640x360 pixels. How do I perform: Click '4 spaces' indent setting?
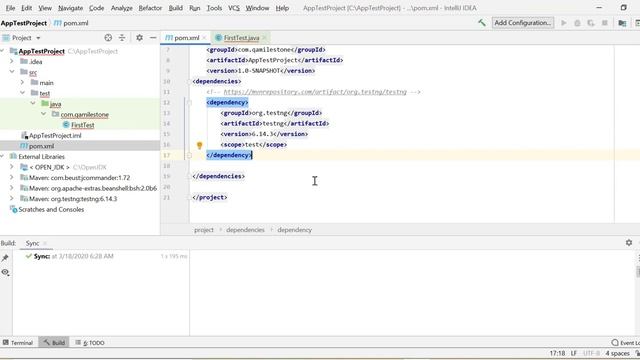618,353
